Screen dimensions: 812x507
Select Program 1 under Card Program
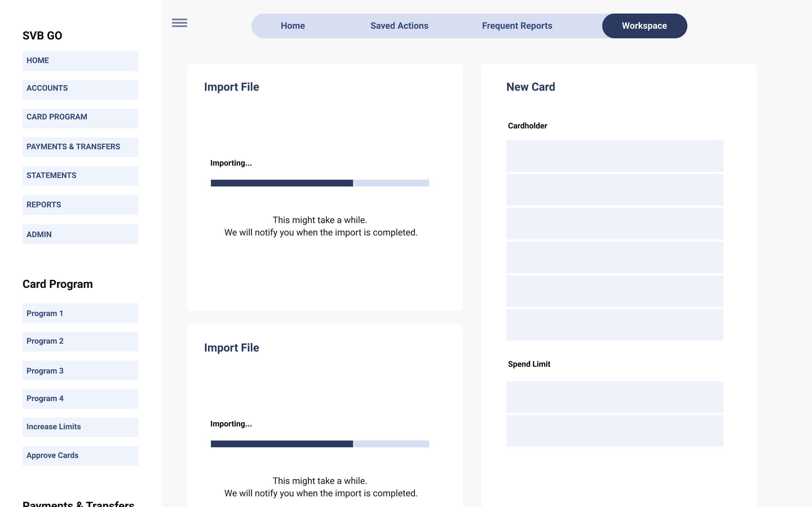tap(80, 313)
